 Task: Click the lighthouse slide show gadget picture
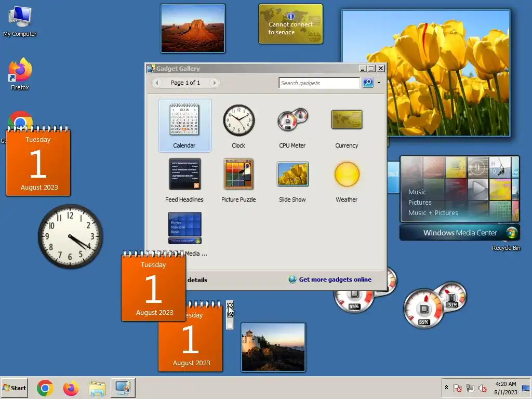(273, 348)
